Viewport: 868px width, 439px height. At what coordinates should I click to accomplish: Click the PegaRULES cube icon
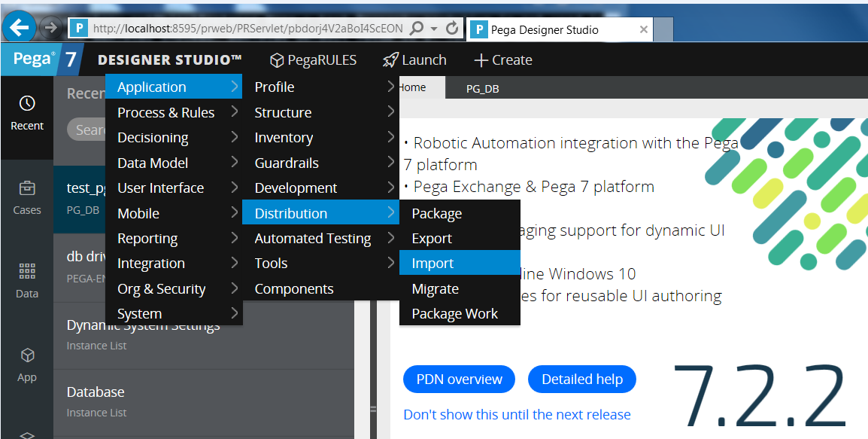pos(277,60)
